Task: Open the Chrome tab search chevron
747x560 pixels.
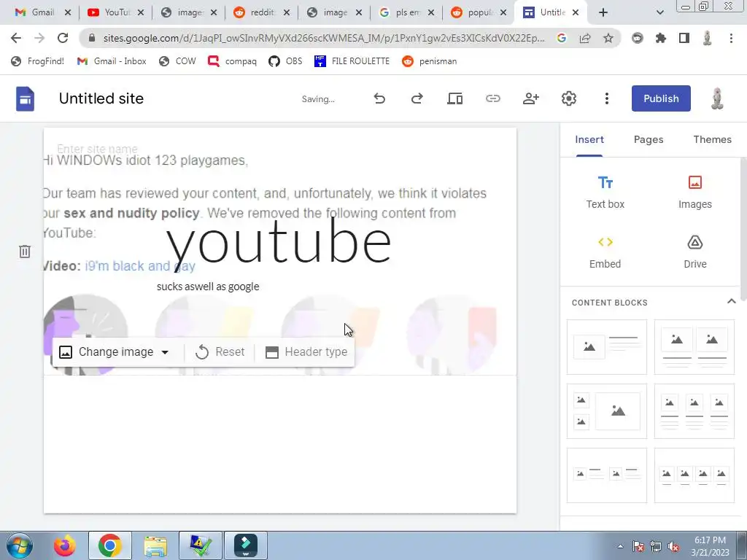Action: [x=659, y=12]
